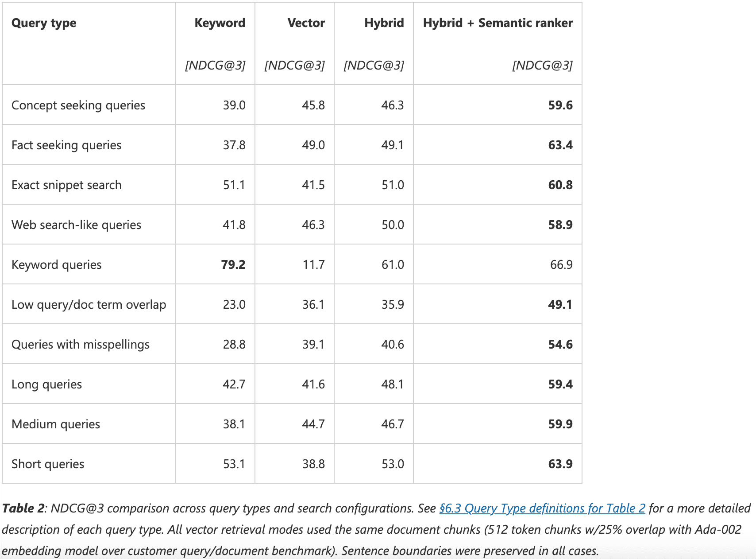The image size is (756, 559).
Task: Select the bold 63.4 Fact seeking score
Action: coord(560,145)
